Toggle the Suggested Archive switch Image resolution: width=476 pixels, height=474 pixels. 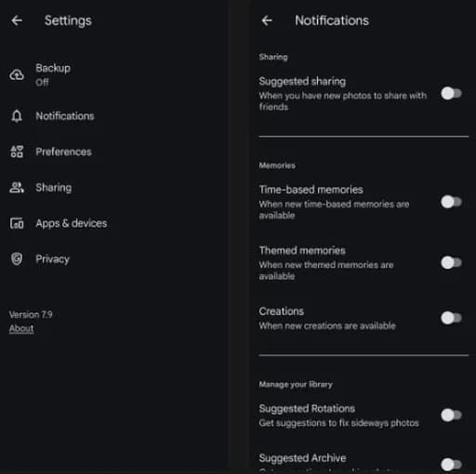tap(451, 465)
